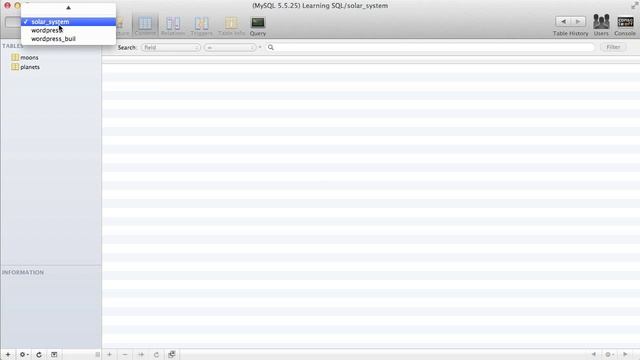The image size is (640, 360).
Task: Reload the table content
Action: tap(156, 354)
